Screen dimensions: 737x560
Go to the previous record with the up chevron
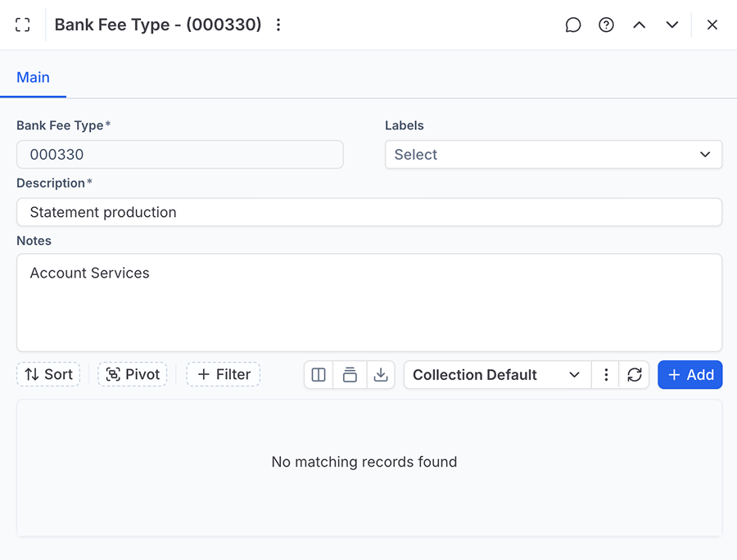pyautogui.click(x=640, y=25)
